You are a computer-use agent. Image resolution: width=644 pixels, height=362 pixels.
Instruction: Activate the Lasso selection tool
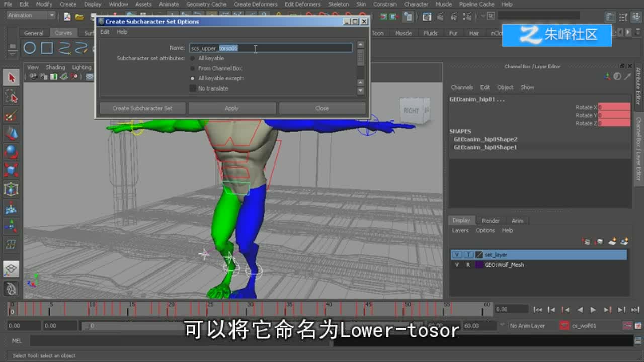pos(11,97)
